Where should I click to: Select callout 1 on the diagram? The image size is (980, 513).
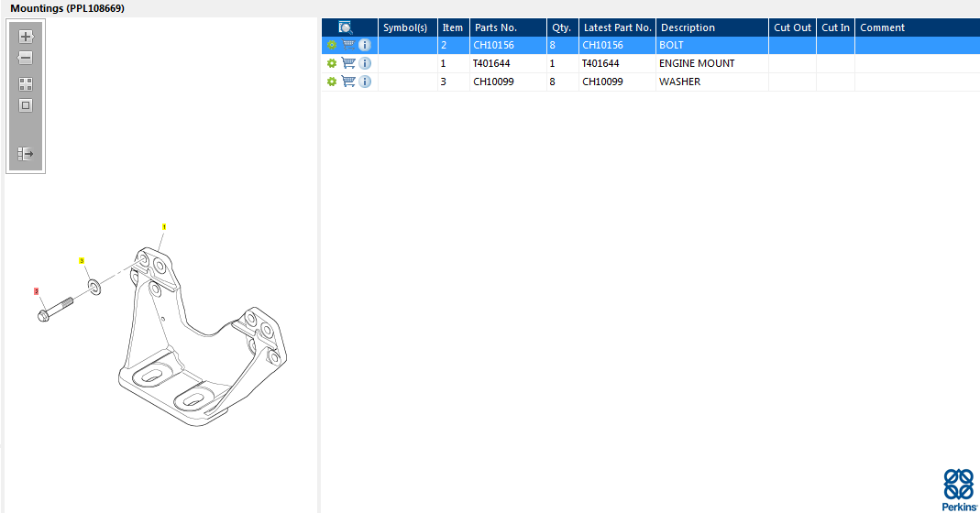[164, 227]
